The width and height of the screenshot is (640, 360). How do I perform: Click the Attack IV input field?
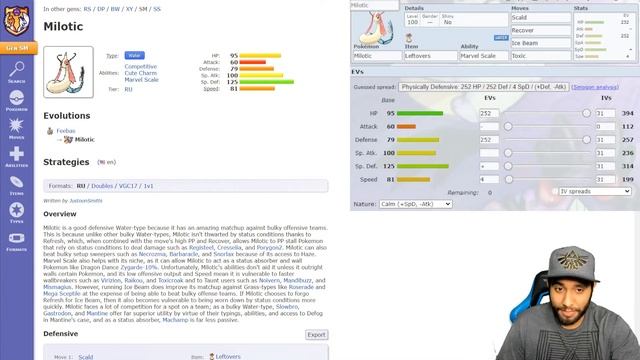point(605,127)
